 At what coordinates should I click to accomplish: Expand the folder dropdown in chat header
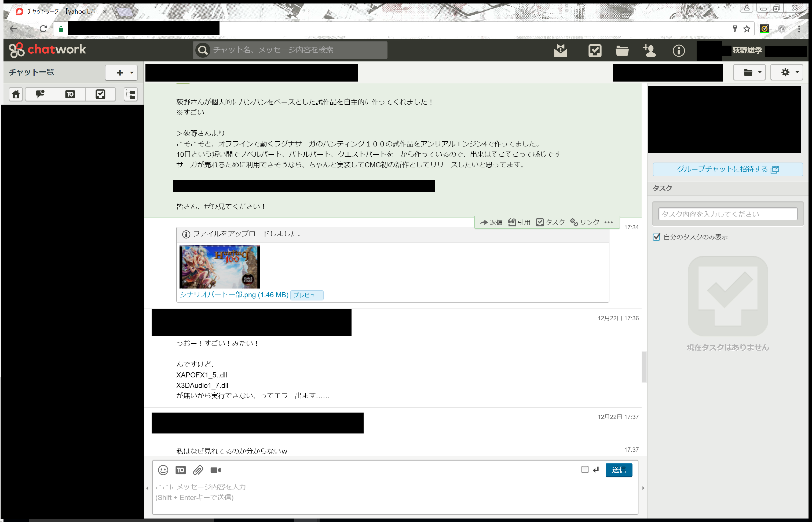pos(749,72)
